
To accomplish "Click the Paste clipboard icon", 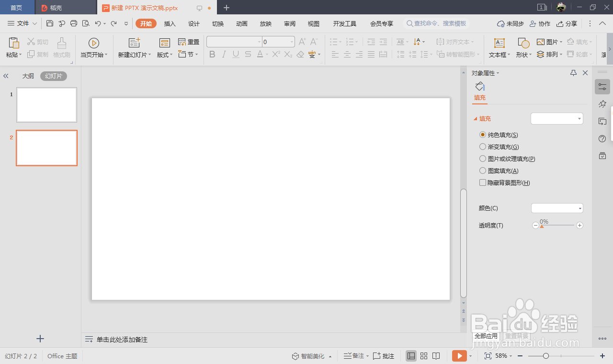I will pos(14,43).
